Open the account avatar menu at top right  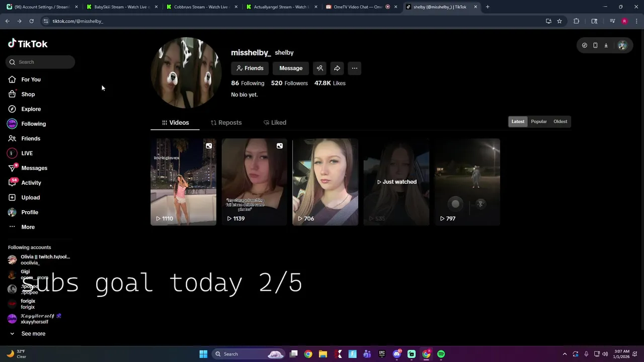(x=622, y=45)
